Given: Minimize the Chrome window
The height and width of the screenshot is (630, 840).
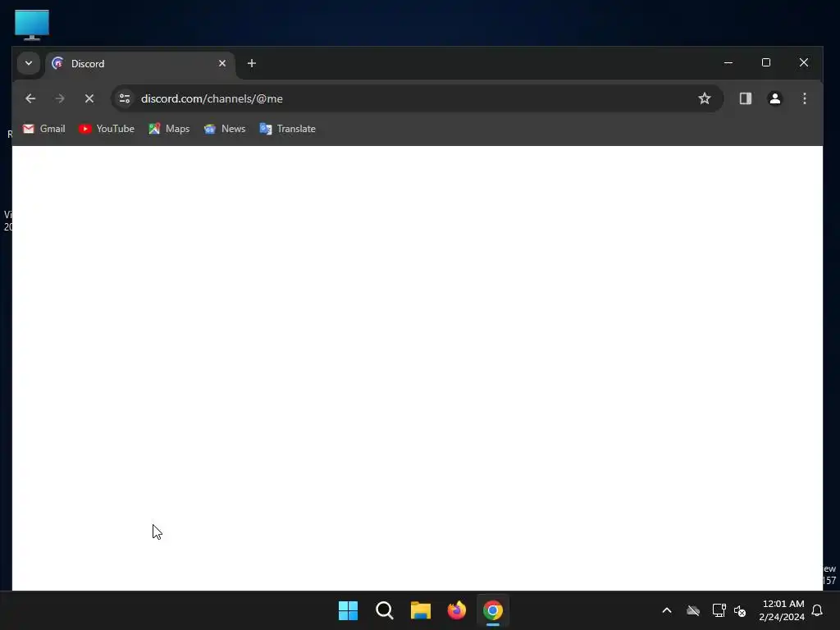Looking at the screenshot, I should pyautogui.click(x=728, y=62).
